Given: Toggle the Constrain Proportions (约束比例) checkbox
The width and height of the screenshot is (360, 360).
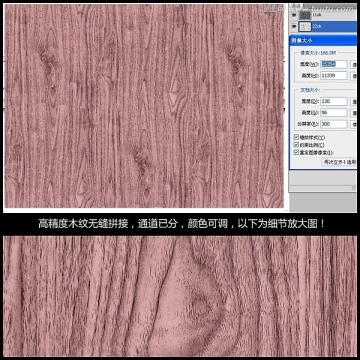Looking at the screenshot, I should [x=296, y=145].
